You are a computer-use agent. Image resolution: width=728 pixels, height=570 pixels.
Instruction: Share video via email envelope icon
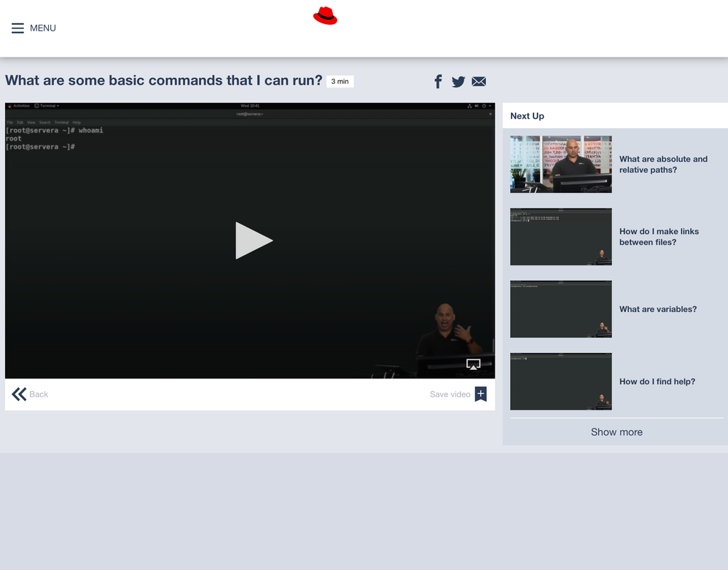point(479,82)
